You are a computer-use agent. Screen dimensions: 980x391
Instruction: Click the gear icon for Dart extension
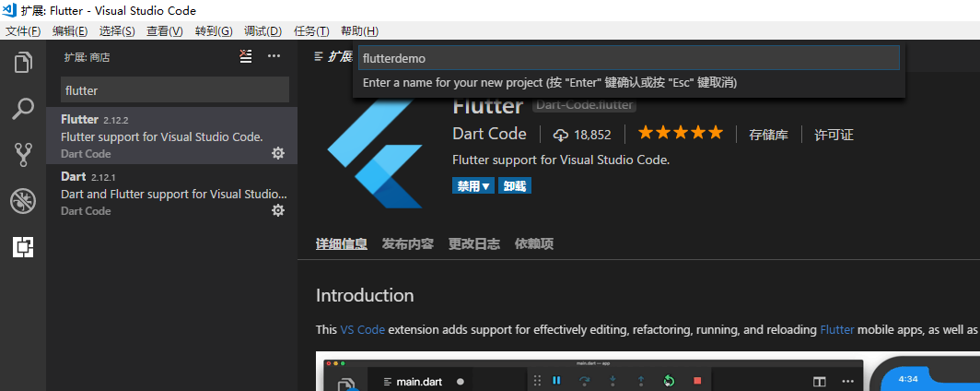coord(278,210)
